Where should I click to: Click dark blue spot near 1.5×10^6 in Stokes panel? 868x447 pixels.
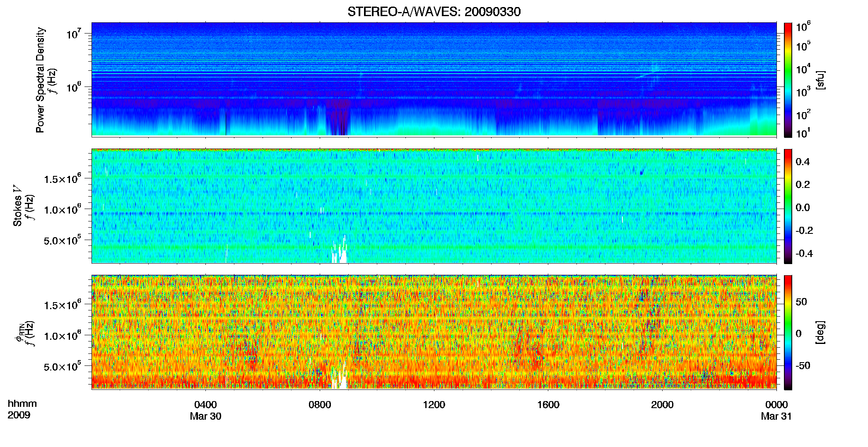[642, 173]
